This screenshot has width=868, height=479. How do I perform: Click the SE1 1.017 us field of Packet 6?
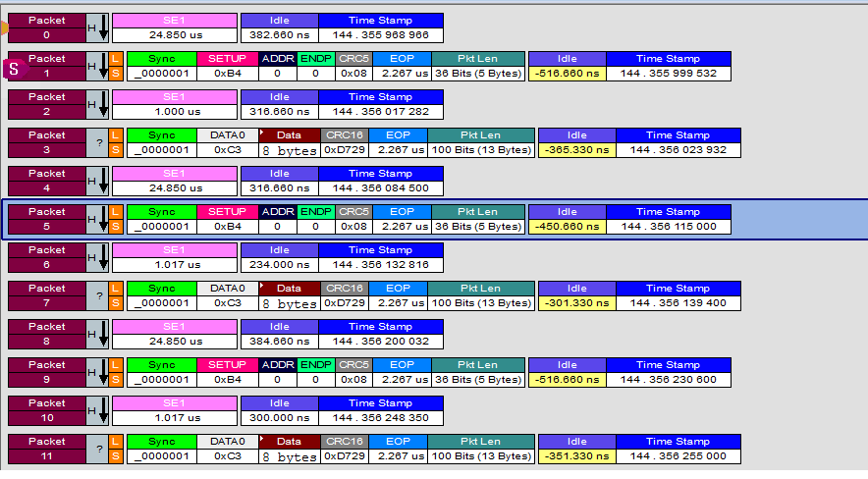pos(175,258)
